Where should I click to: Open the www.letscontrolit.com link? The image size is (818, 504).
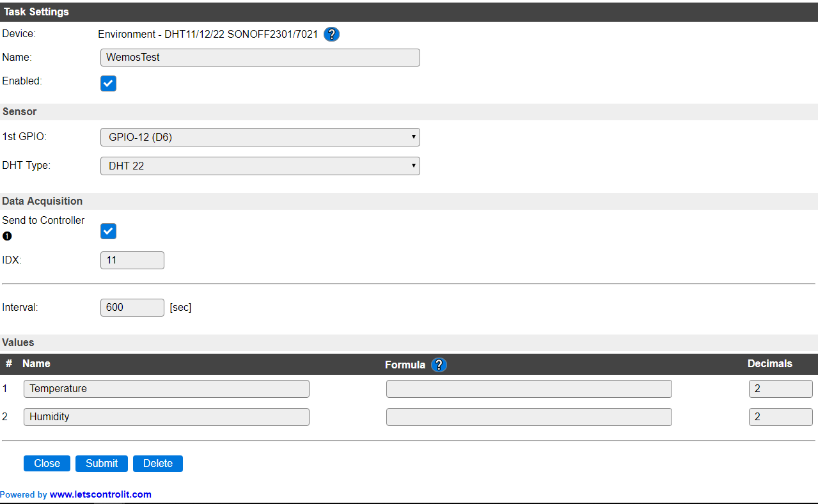(x=100, y=494)
